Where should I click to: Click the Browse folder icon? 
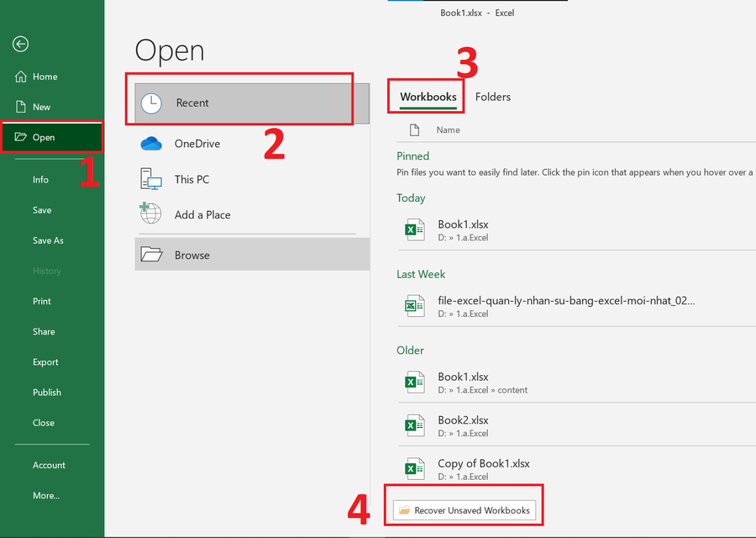pyautogui.click(x=151, y=254)
